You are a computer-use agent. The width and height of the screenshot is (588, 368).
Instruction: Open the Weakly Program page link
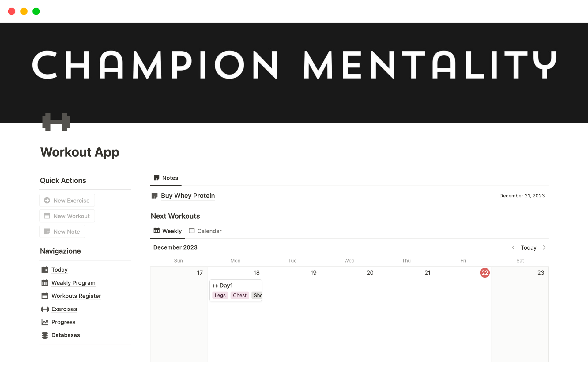73,283
